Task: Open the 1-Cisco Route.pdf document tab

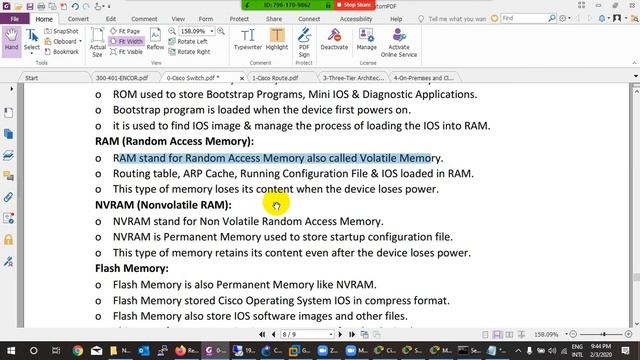Action: [275, 78]
